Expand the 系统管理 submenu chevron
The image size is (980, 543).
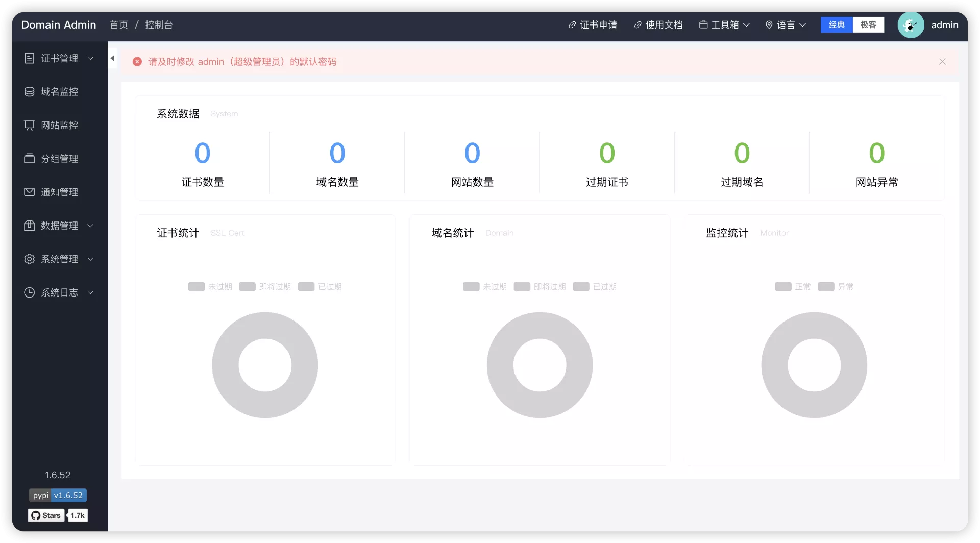(x=90, y=259)
